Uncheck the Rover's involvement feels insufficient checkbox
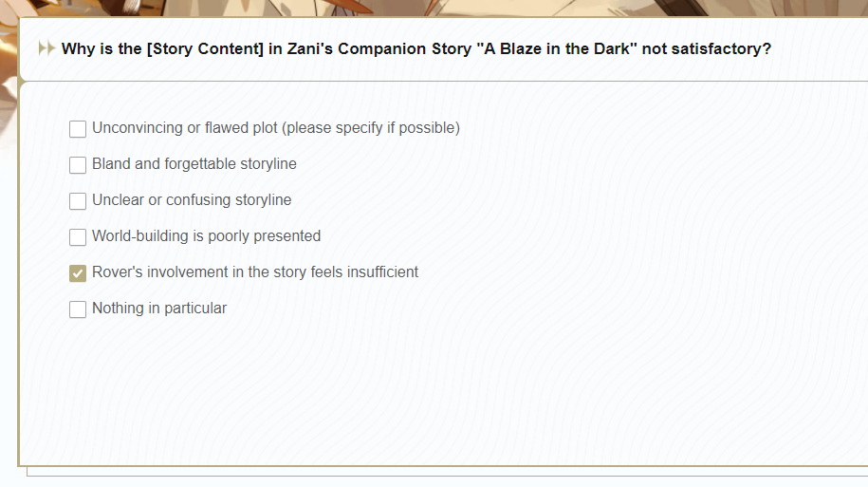Image resolution: width=868 pixels, height=487 pixels. tap(78, 272)
